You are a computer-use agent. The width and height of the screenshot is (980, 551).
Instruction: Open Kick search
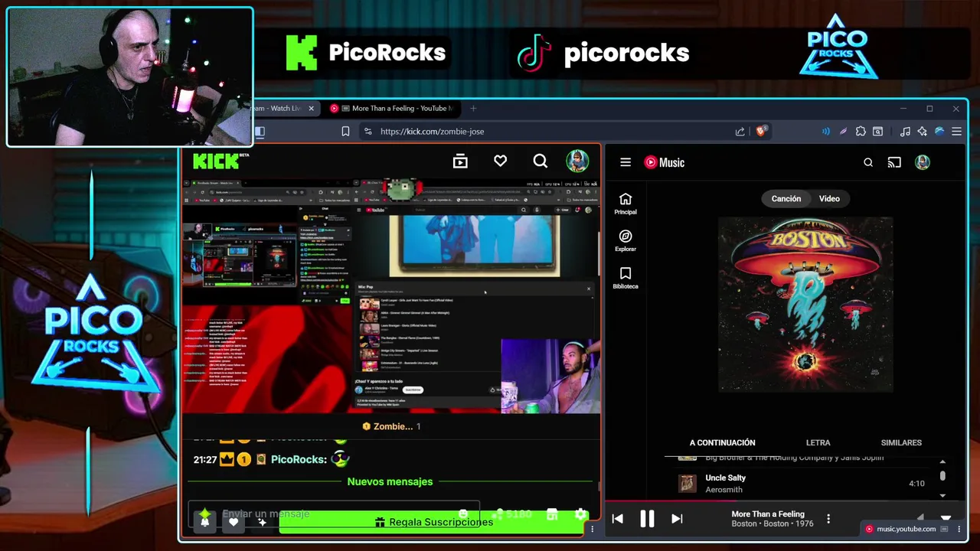[x=541, y=161]
